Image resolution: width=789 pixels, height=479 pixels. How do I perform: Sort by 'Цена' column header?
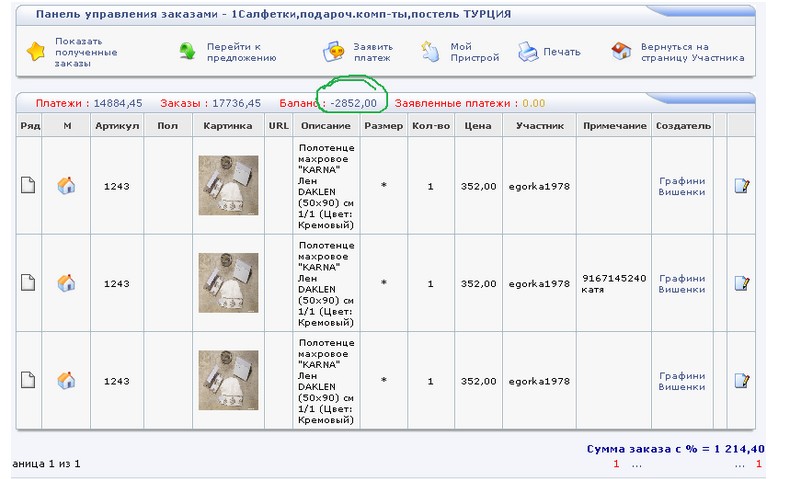476,126
